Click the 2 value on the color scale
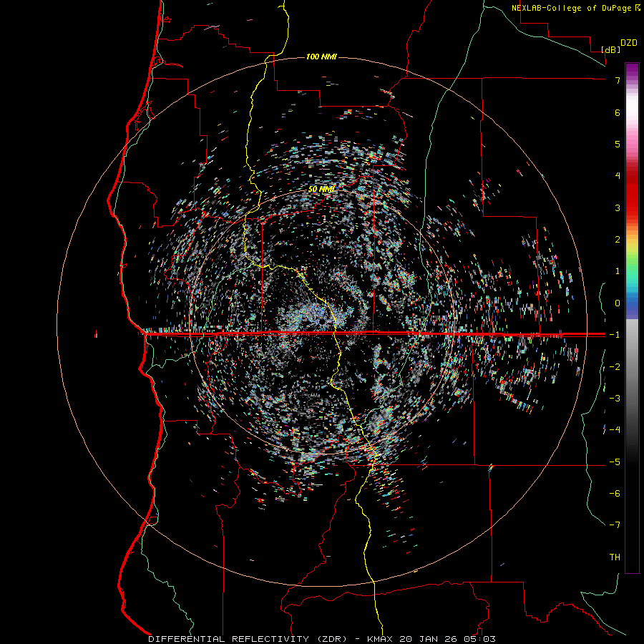This screenshot has width=644, height=644. click(x=618, y=240)
